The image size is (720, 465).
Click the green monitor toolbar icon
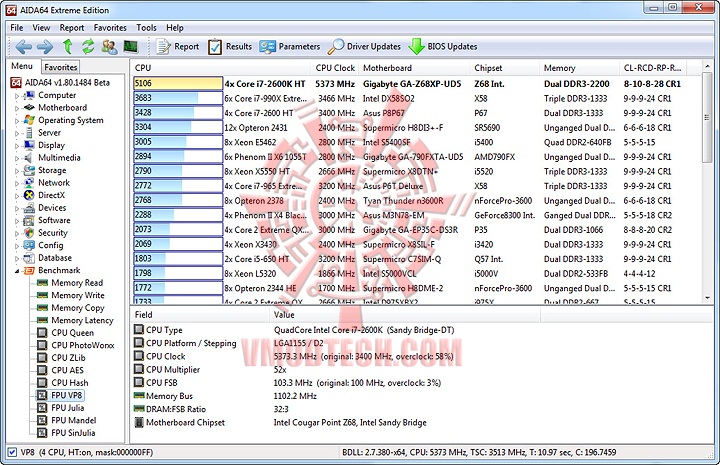131,46
